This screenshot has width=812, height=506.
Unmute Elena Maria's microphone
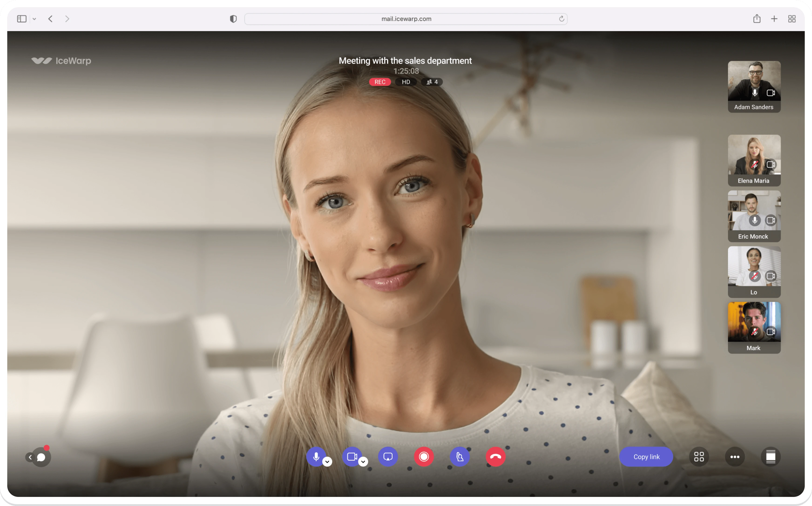[x=755, y=165]
